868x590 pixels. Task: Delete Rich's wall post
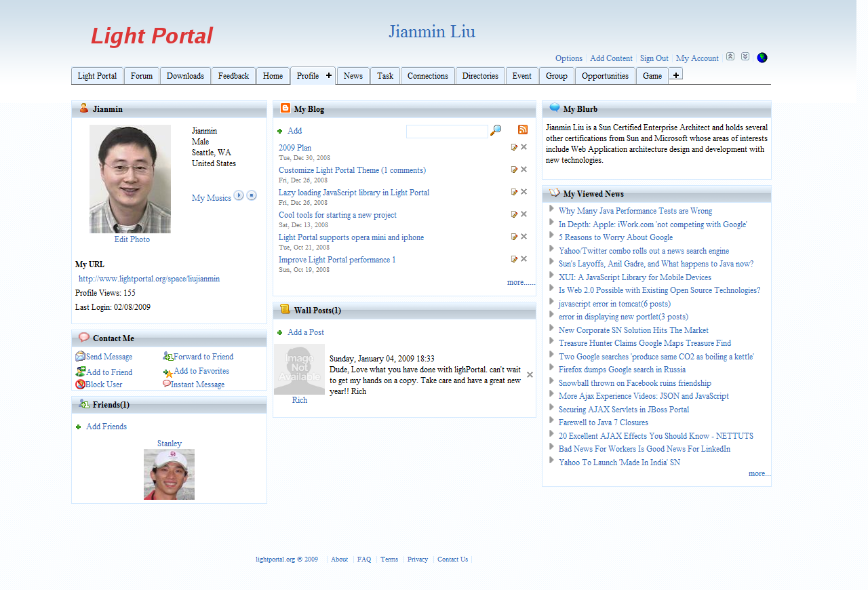[530, 375]
